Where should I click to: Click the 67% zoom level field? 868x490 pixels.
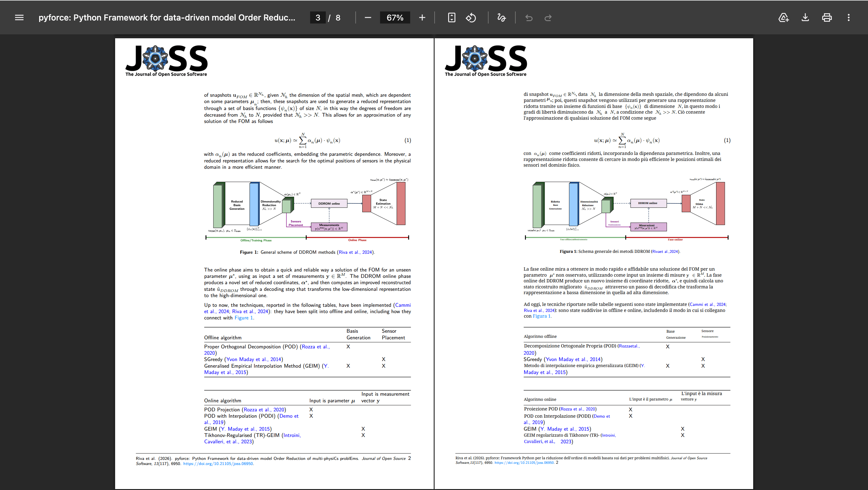point(395,17)
